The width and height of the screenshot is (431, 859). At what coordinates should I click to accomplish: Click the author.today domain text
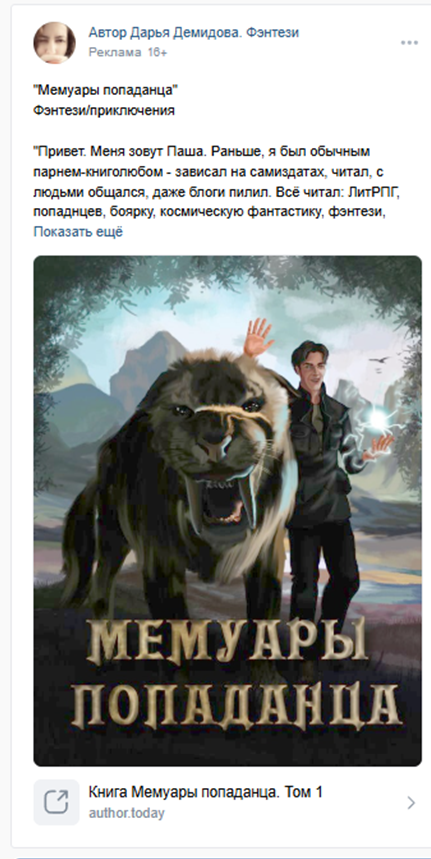[127, 813]
